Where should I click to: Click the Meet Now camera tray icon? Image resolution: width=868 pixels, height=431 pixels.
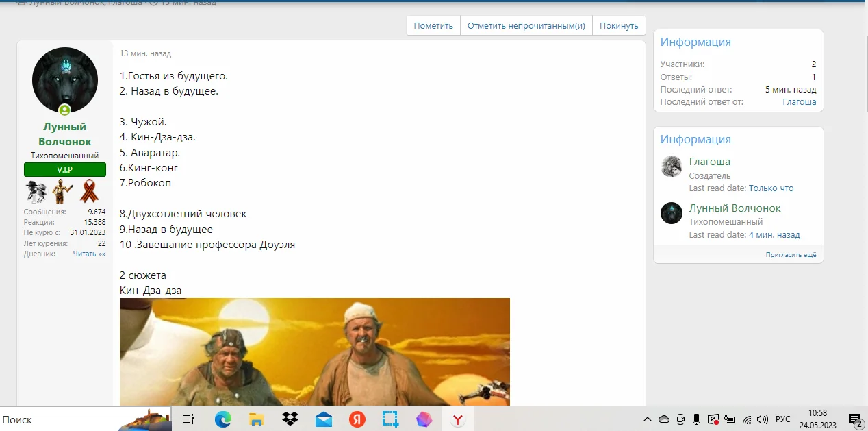click(x=680, y=419)
